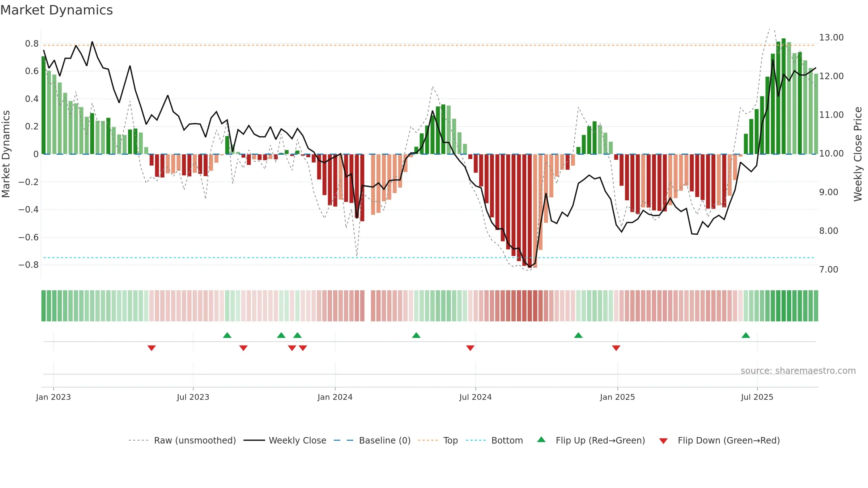The width and height of the screenshot is (868, 488).
Task: Click the Jul 2023 axis label
Action: tap(193, 397)
